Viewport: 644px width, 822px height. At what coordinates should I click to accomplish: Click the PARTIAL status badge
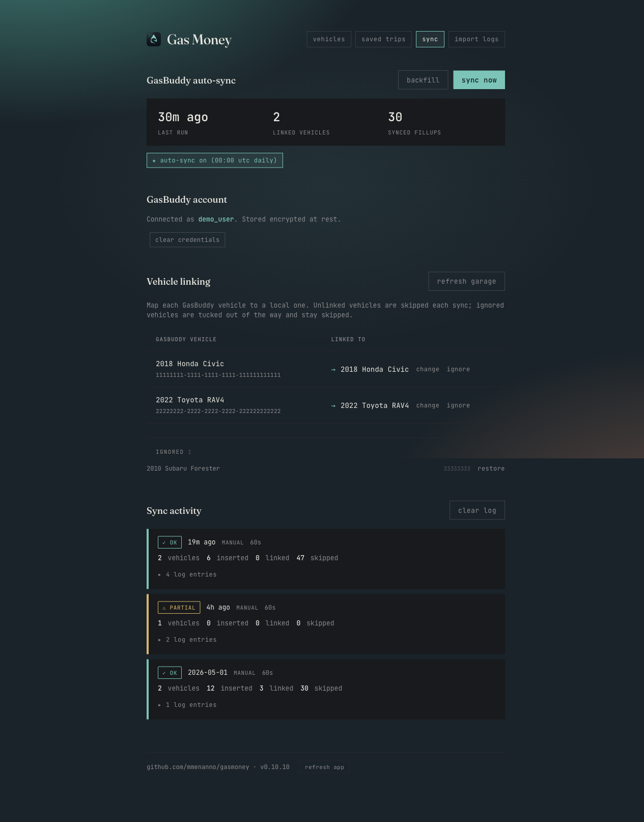coord(179,608)
